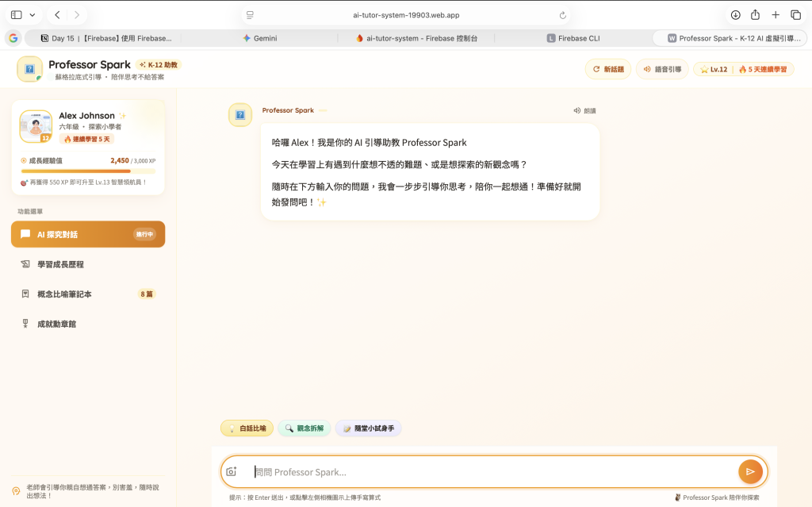
Task: Click the 成長經驗值 progress bar
Action: [x=88, y=171]
